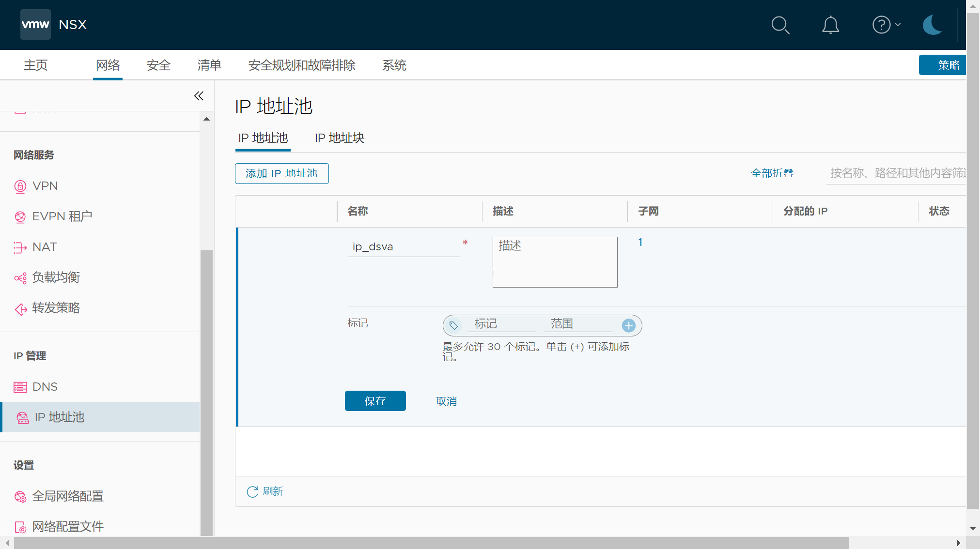This screenshot has width=980, height=549.
Task: Open 全局网络配置 settings item
Action: point(68,496)
